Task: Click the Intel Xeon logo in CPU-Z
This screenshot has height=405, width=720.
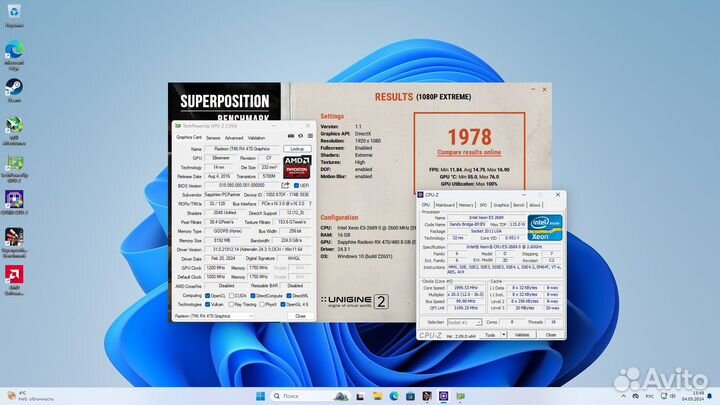Action: (x=545, y=228)
